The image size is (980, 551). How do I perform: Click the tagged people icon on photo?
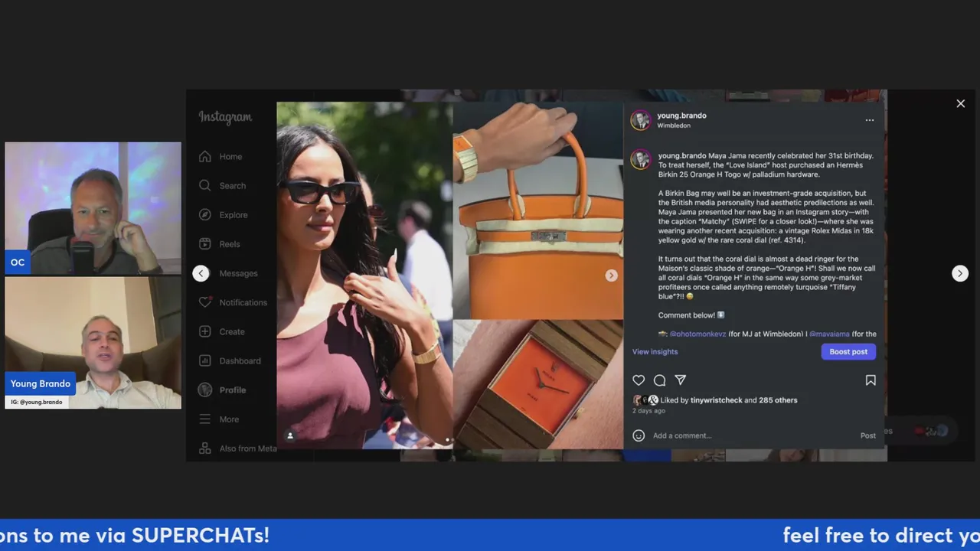click(x=290, y=435)
